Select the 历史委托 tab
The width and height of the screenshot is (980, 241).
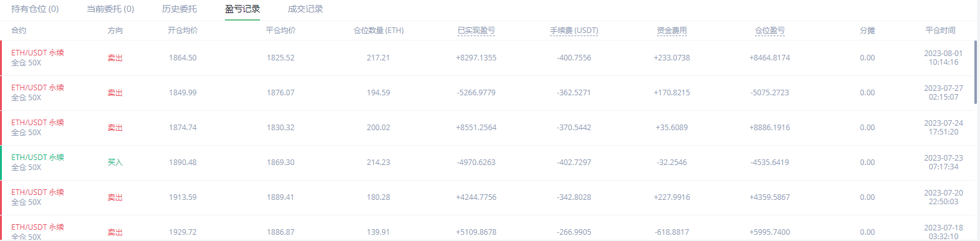(180, 9)
